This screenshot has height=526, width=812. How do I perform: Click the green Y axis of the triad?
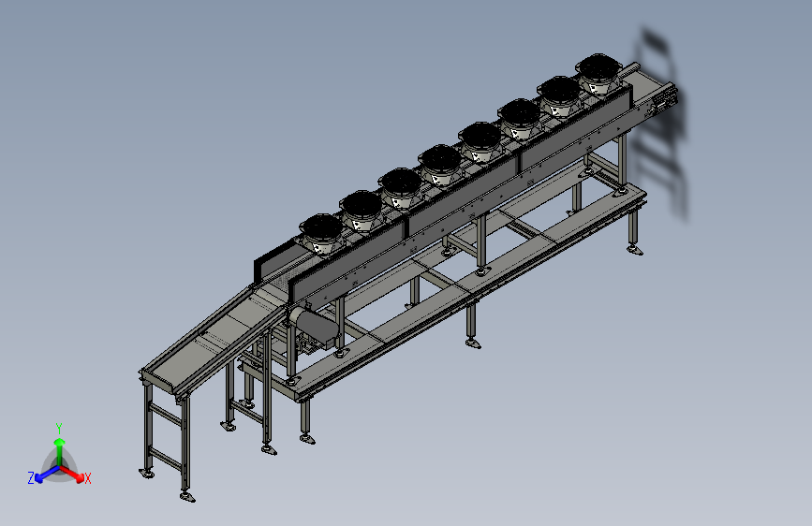tap(60, 453)
